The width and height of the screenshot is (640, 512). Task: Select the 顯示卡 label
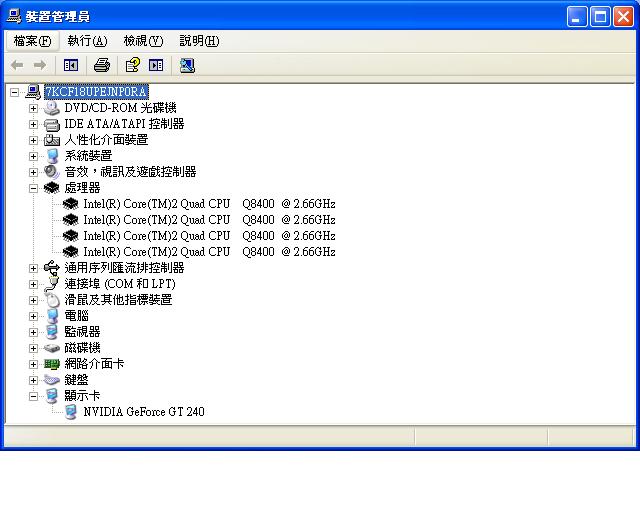pyautogui.click(x=82, y=396)
